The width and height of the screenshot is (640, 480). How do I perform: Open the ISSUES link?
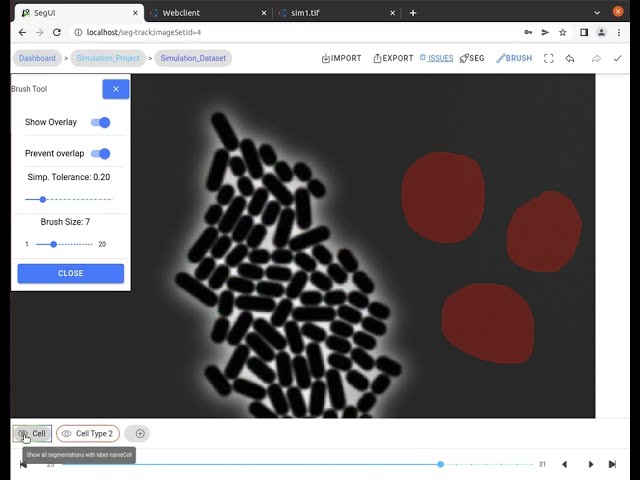436,58
